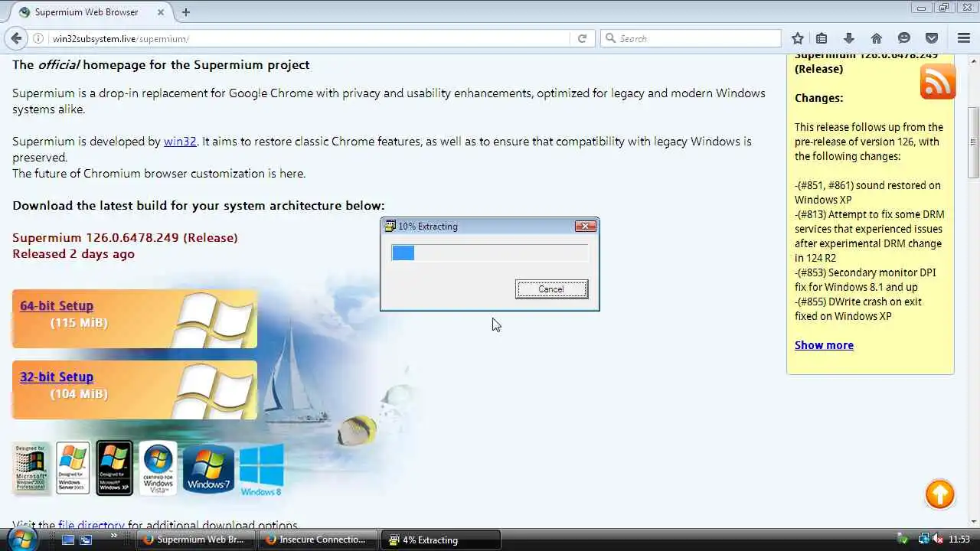Image resolution: width=980 pixels, height=551 pixels.
Task: Click the Windows Server 2003 badge
Action: point(73,468)
